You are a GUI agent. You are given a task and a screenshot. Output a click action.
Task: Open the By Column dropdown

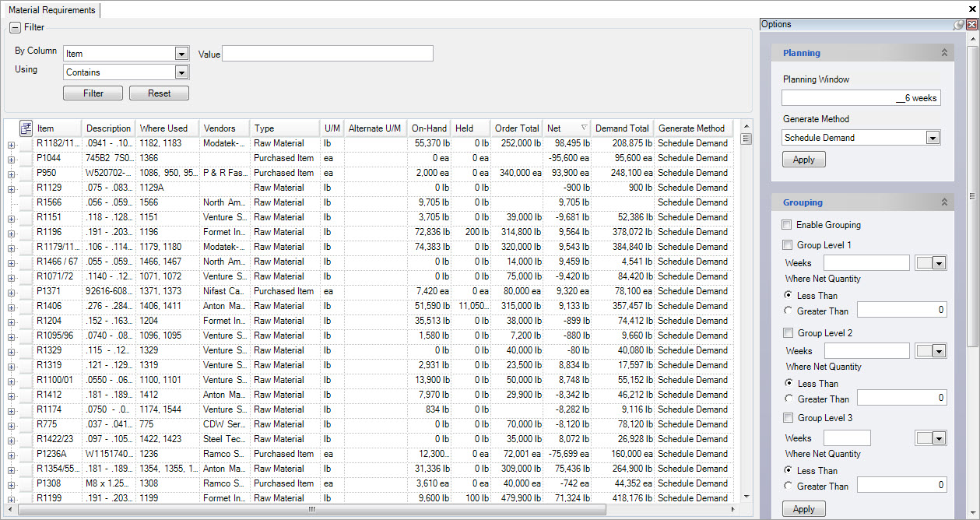[181, 54]
